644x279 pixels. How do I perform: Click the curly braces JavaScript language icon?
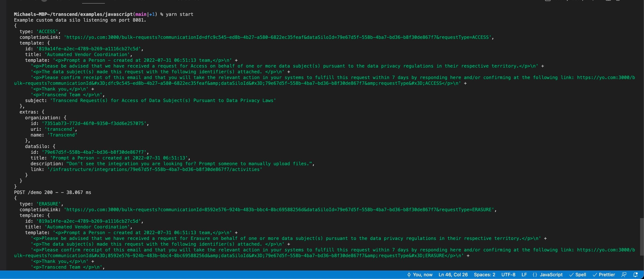535,274
